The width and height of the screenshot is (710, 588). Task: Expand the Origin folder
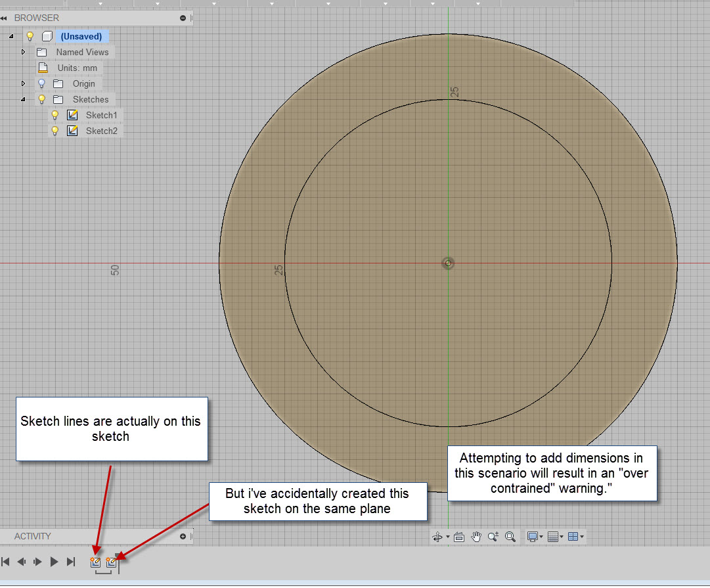tap(23, 83)
